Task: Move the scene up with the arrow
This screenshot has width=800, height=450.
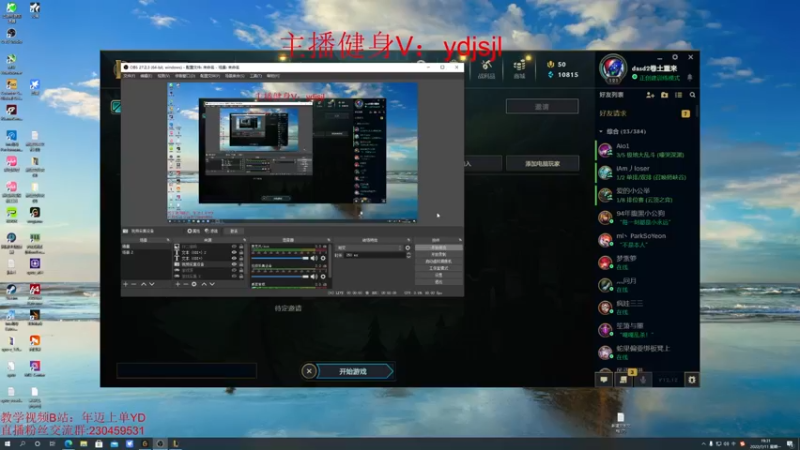Action: 143,284
